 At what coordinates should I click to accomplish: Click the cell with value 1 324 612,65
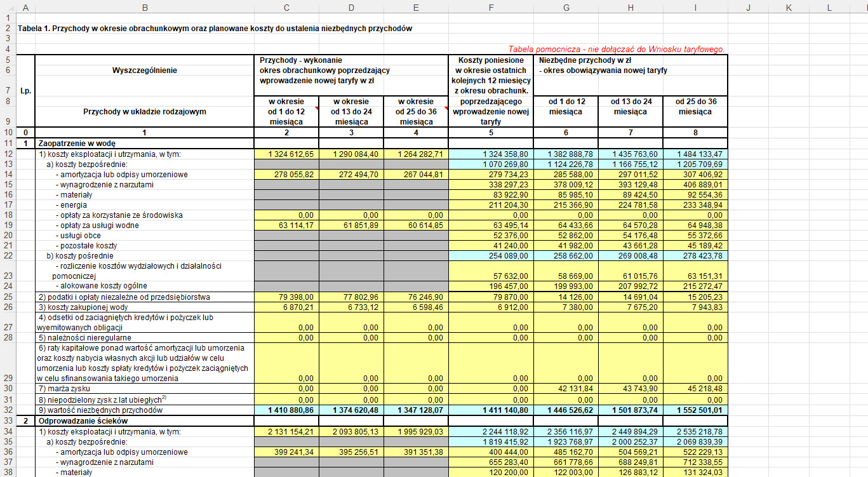click(x=286, y=154)
